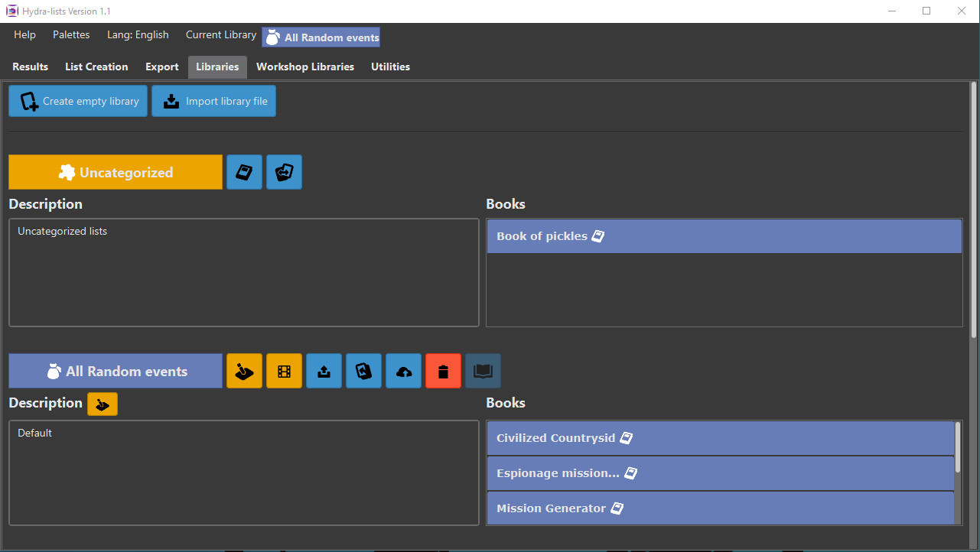Image resolution: width=980 pixels, height=552 pixels.
Task: Click the transfer book icon for All Random events
Action: [363, 371]
